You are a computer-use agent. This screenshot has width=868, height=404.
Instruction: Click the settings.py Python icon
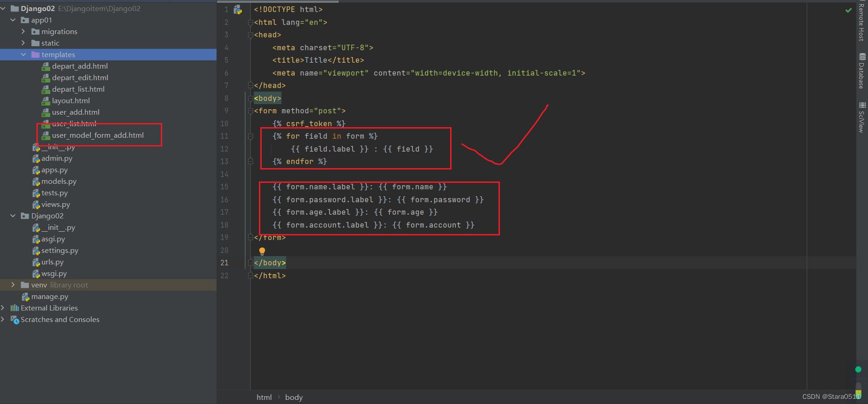pyautogui.click(x=36, y=251)
